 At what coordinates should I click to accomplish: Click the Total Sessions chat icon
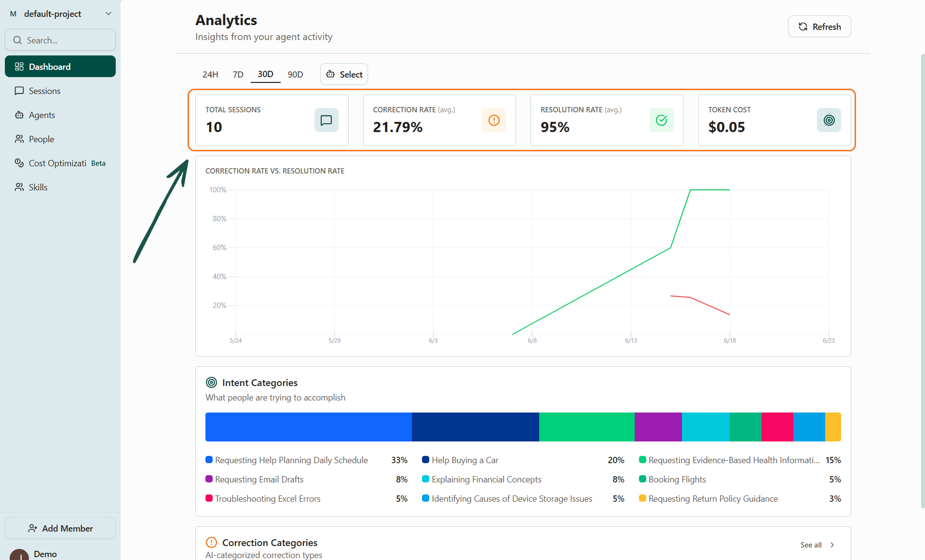point(326,120)
